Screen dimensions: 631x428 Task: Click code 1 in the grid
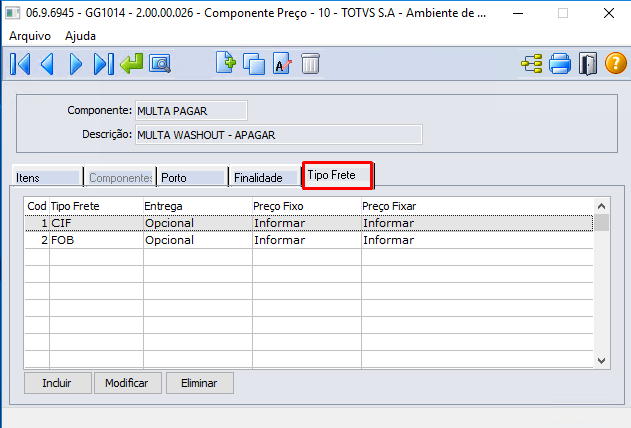[44, 223]
